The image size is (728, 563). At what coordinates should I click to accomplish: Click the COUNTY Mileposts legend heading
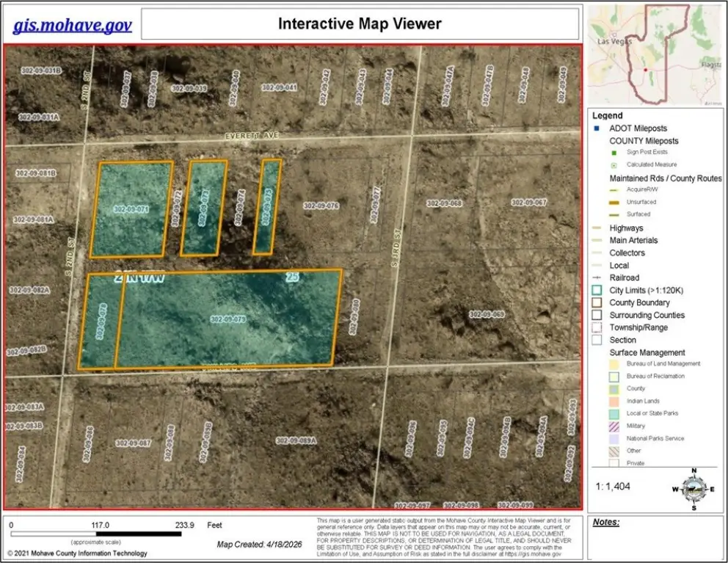click(644, 140)
